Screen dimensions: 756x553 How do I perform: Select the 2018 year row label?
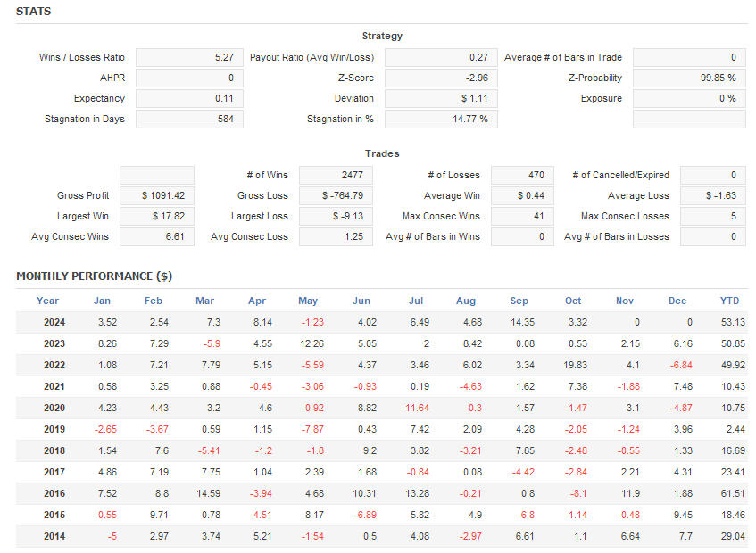[54, 451]
